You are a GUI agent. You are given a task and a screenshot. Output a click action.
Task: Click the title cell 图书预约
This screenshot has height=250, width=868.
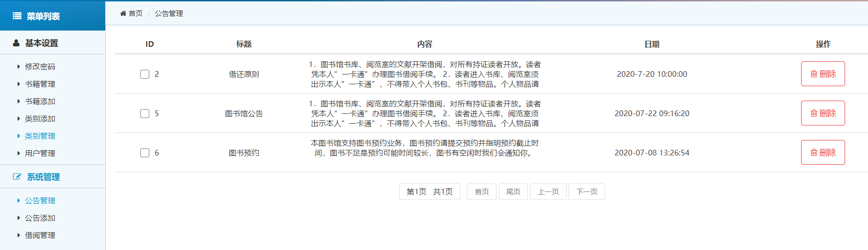[244, 153]
